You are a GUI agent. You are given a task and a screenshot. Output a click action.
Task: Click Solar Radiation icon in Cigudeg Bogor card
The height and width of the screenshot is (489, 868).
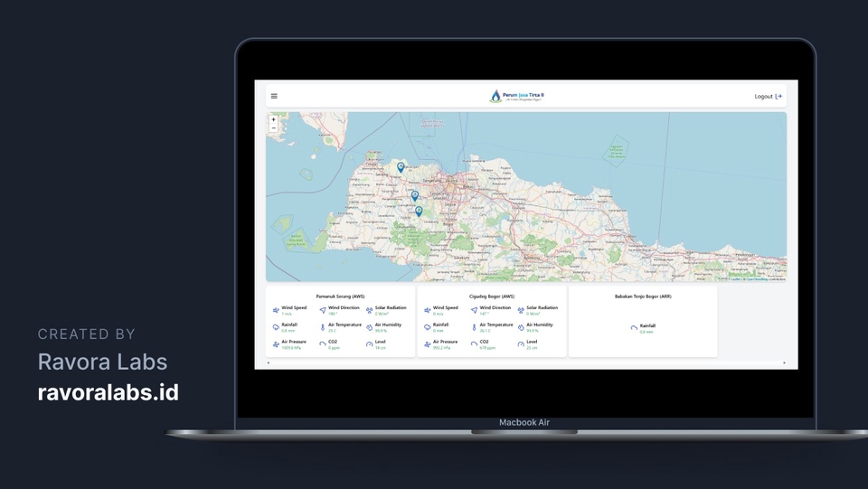coord(521,311)
